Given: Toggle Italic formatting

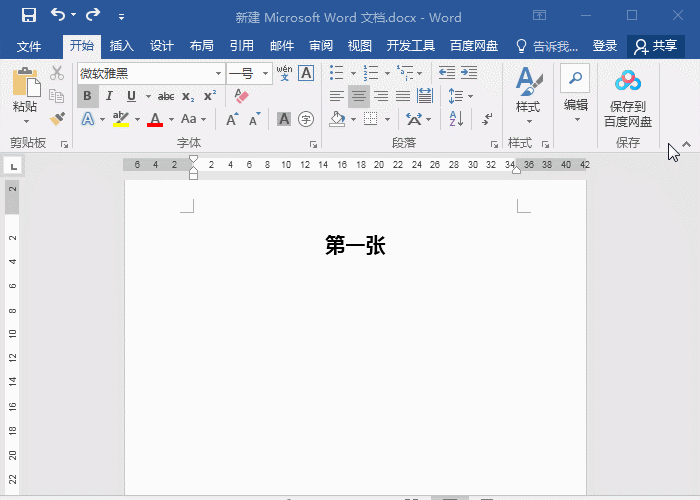Looking at the screenshot, I should coord(109,96).
